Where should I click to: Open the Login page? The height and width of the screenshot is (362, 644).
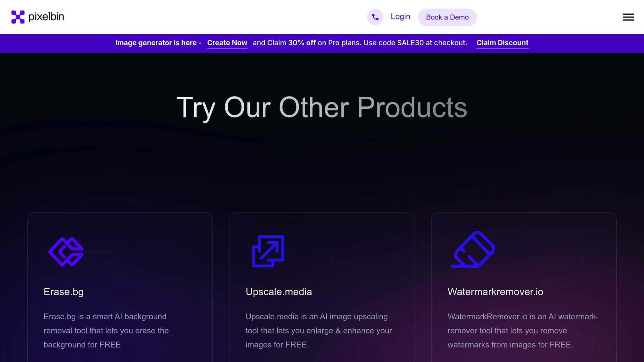coord(400,17)
